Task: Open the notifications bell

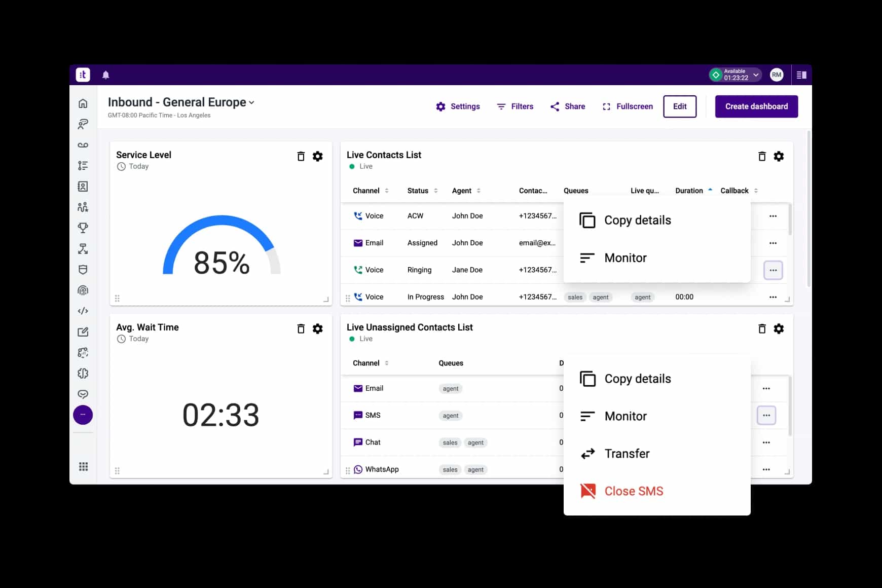Action: 105,75
